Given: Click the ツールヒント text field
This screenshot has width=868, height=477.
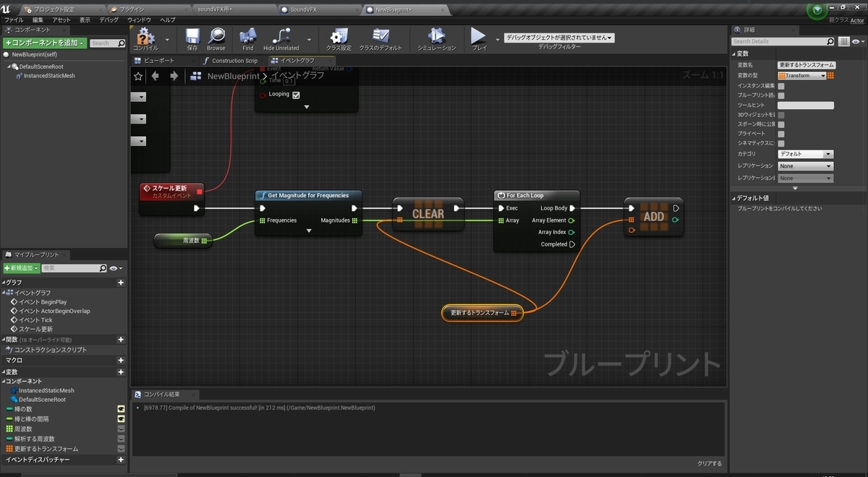Looking at the screenshot, I should (x=806, y=106).
